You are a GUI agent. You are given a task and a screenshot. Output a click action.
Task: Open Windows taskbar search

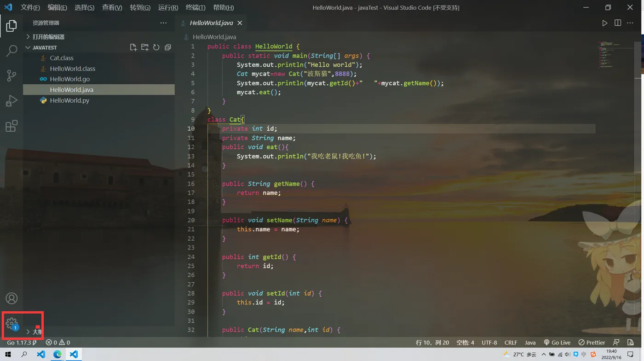pyautogui.click(x=24, y=355)
